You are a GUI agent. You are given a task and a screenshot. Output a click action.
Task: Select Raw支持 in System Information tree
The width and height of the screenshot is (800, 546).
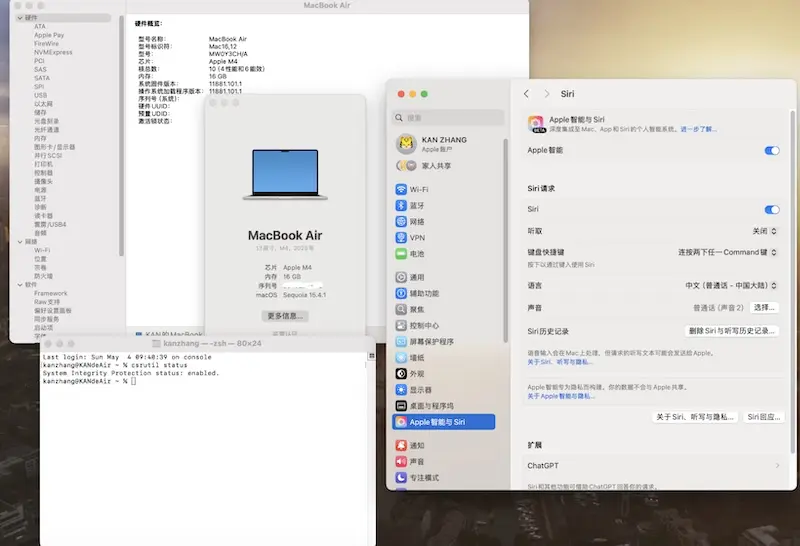click(47, 302)
